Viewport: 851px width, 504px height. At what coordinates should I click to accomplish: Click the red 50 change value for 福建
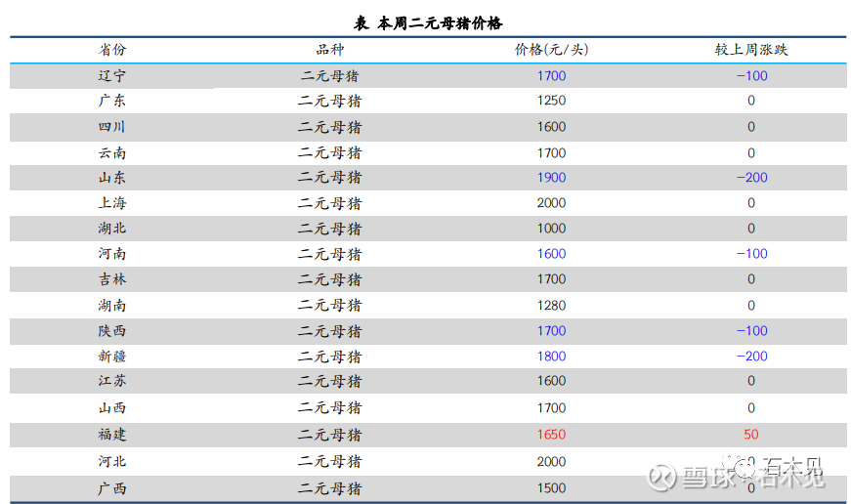pos(751,435)
